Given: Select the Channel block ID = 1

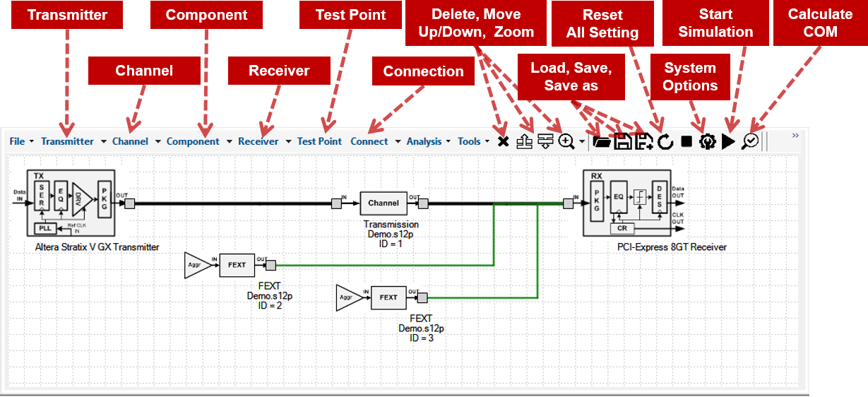Looking at the screenshot, I should click(x=384, y=203).
